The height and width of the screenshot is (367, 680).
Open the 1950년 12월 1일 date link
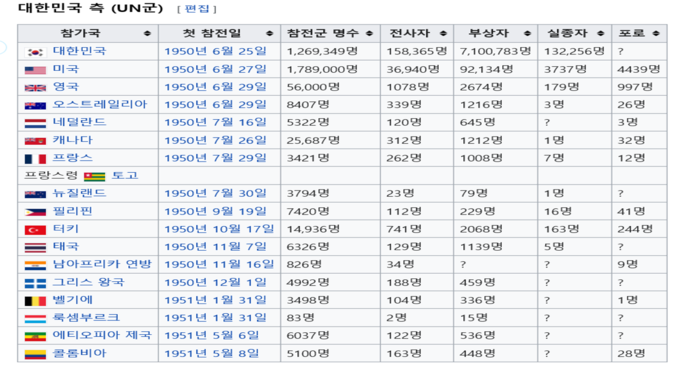pos(215,282)
